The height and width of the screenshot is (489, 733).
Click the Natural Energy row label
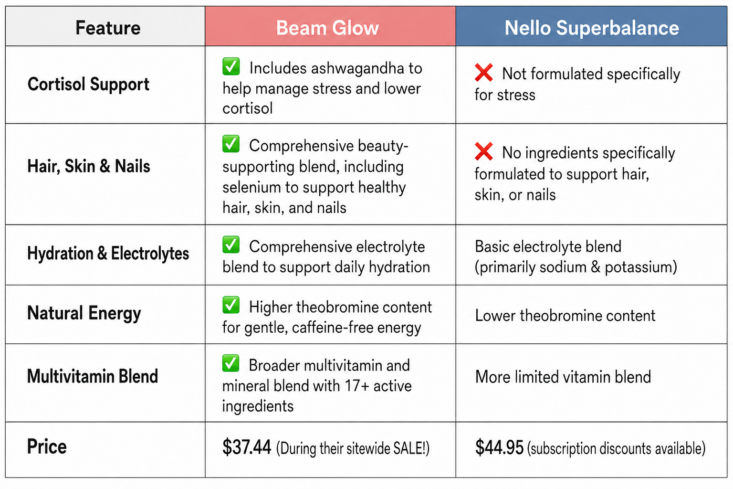(84, 313)
